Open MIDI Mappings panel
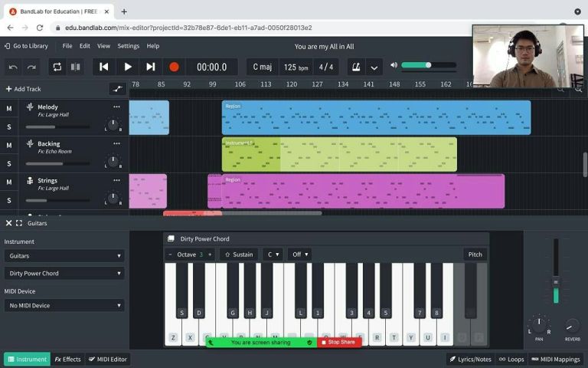This screenshot has height=368, width=588. tap(556, 360)
